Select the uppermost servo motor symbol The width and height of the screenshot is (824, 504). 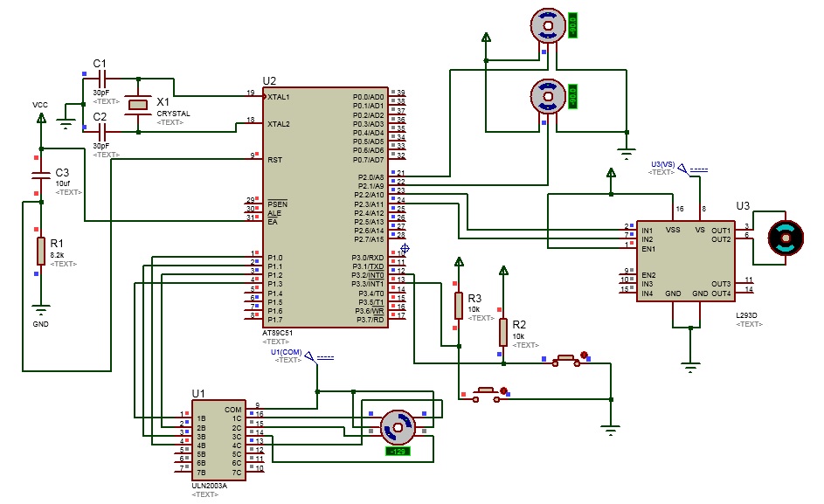[548, 25]
